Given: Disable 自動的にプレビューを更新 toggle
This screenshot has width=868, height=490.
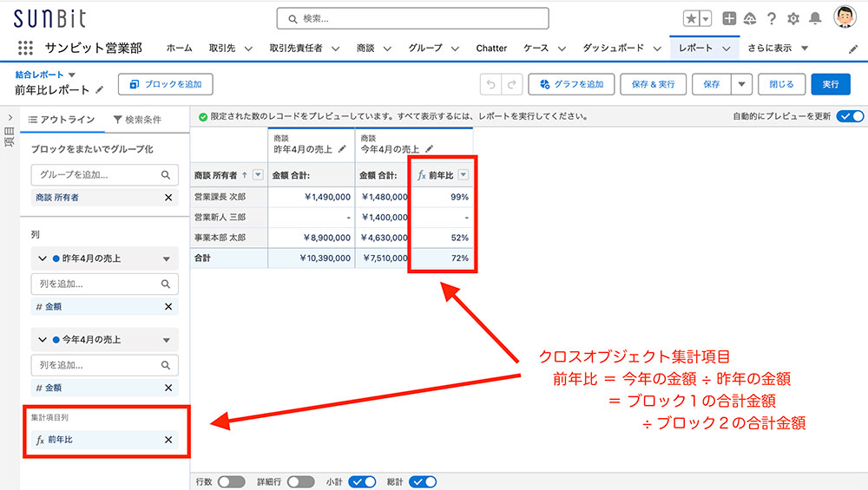Looking at the screenshot, I should pyautogui.click(x=850, y=116).
